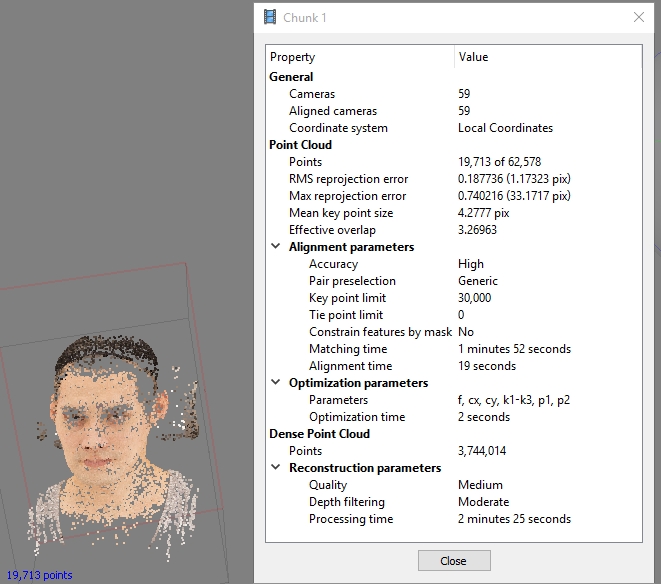Click the 19,713 points viewport label

point(39,575)
